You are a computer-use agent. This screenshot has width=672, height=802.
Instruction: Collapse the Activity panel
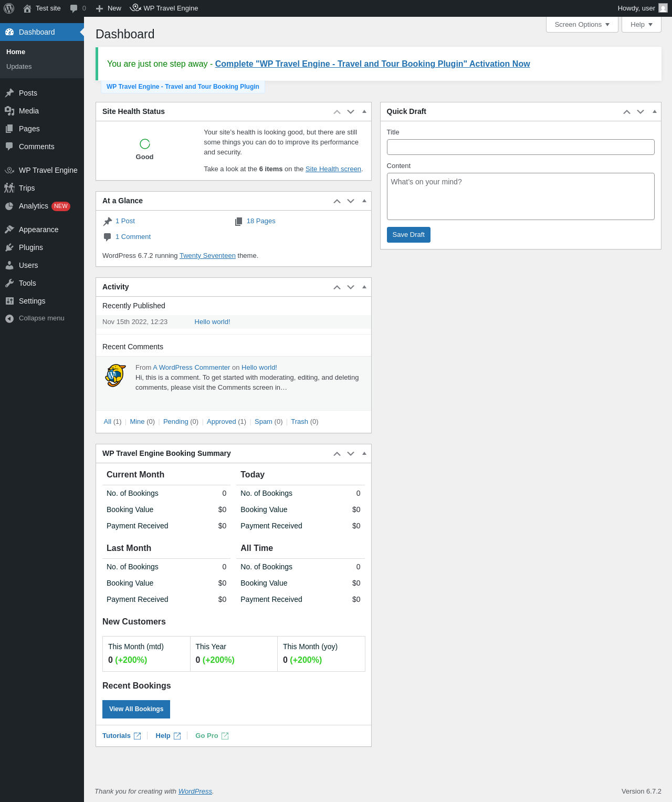(x=364, y=287)
